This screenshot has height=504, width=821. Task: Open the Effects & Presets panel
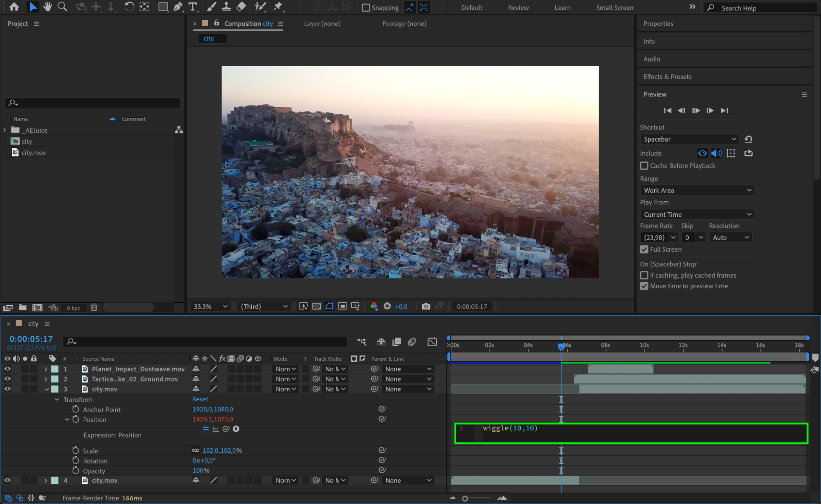(667, 77)
